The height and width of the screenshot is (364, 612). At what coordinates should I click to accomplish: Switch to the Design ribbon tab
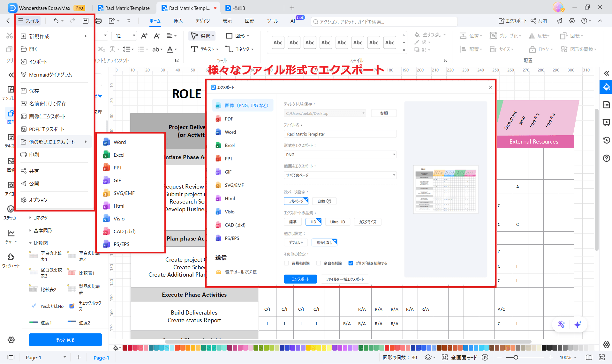[203, 21]
